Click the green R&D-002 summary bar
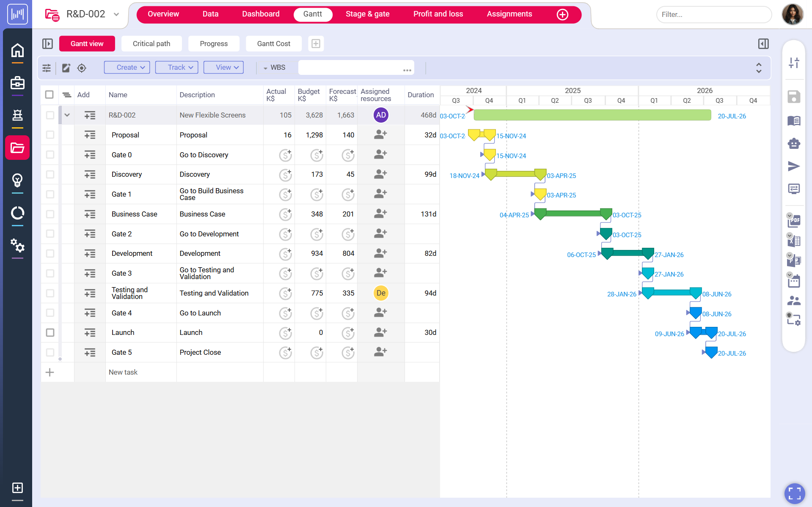The image size is (812, 507). (592, 115)
